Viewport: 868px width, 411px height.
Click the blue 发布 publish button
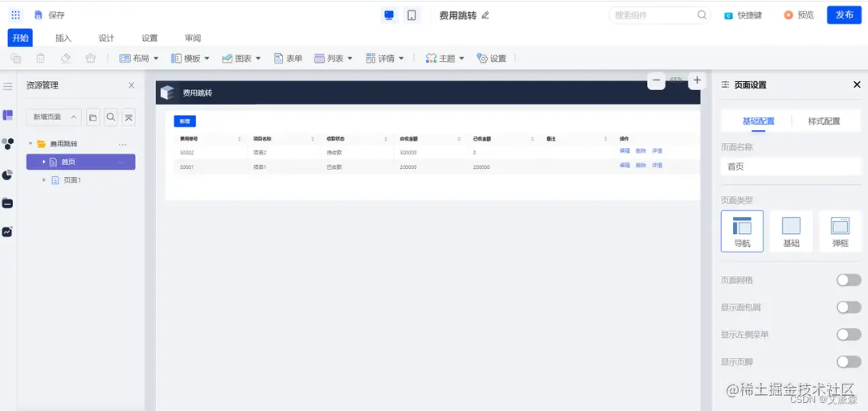click(844, 15)
